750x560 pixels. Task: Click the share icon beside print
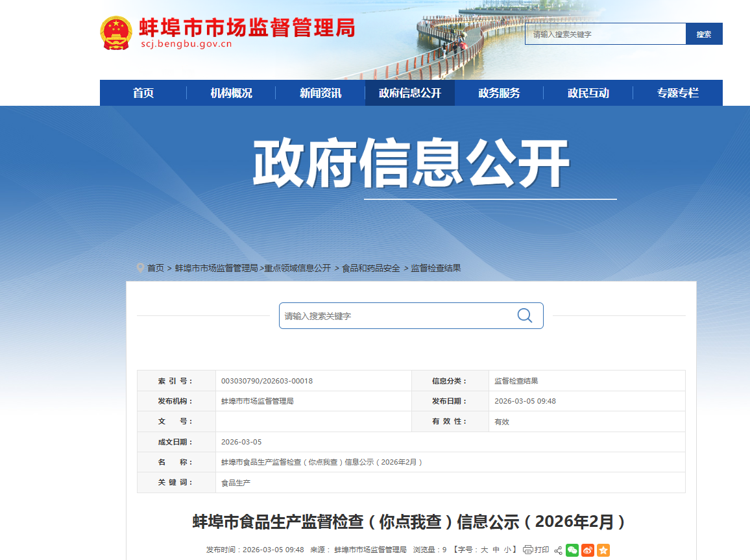pos(558,550)
